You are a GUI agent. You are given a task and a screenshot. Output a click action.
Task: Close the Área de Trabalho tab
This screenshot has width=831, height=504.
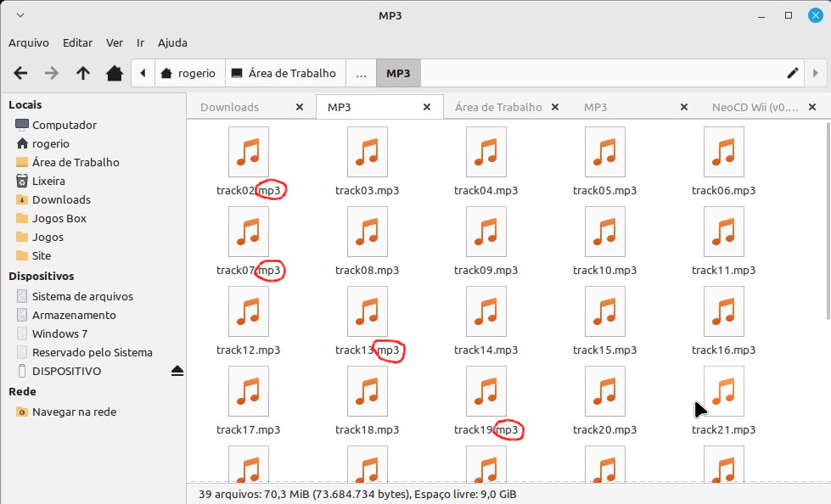(555, 107)
